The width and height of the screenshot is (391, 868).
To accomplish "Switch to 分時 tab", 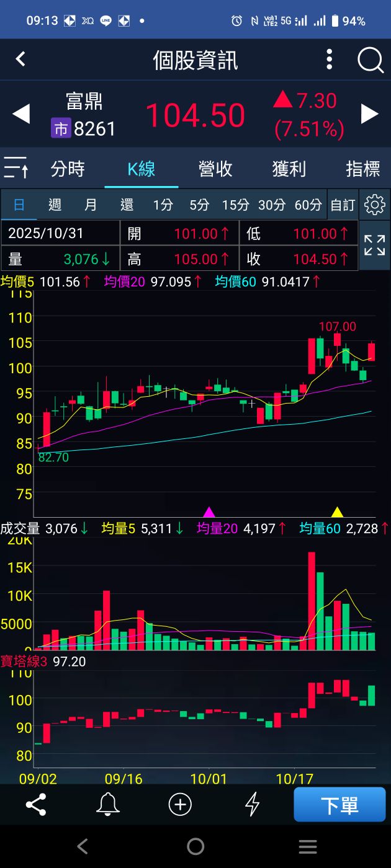I will [68, 169].
